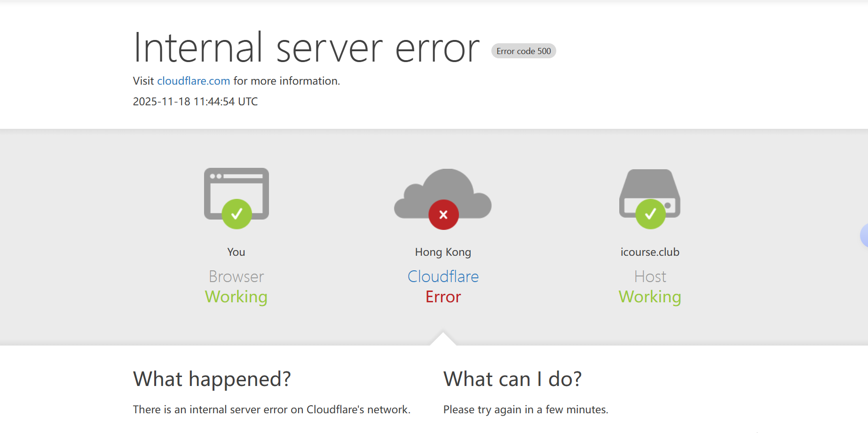The image size is (868, 433).
Task: Click the green Working status under Browser
Action: click(236, 297)
